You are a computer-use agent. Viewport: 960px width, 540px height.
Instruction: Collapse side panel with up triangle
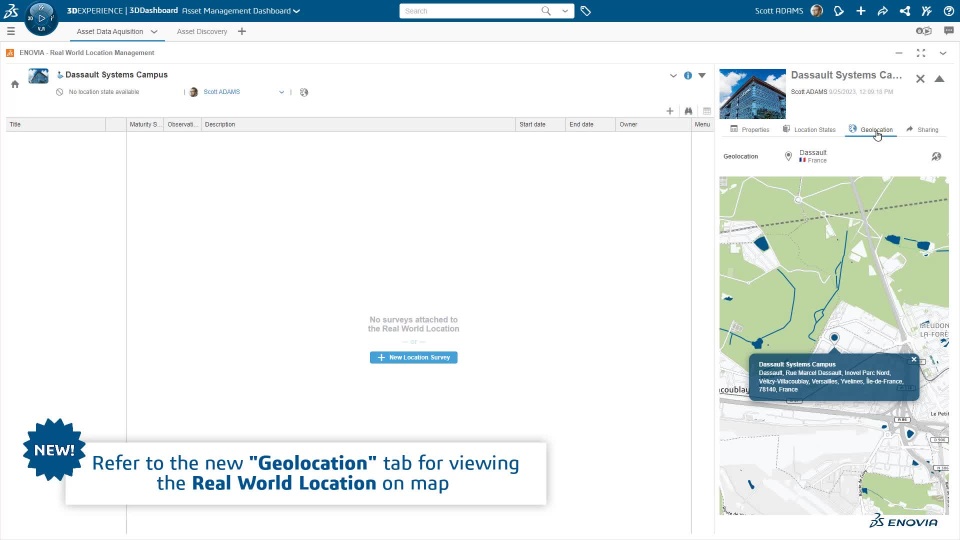939,78
